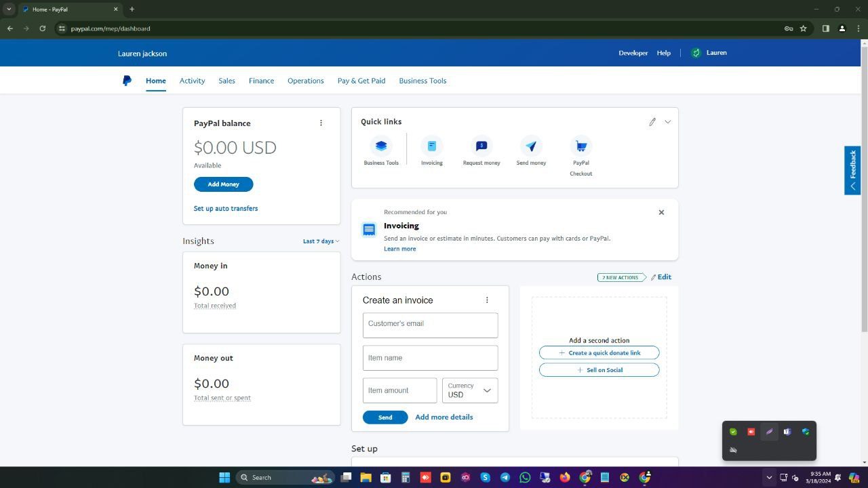Click the PayPal Checkout cart icon

click(x=581, y=146)
